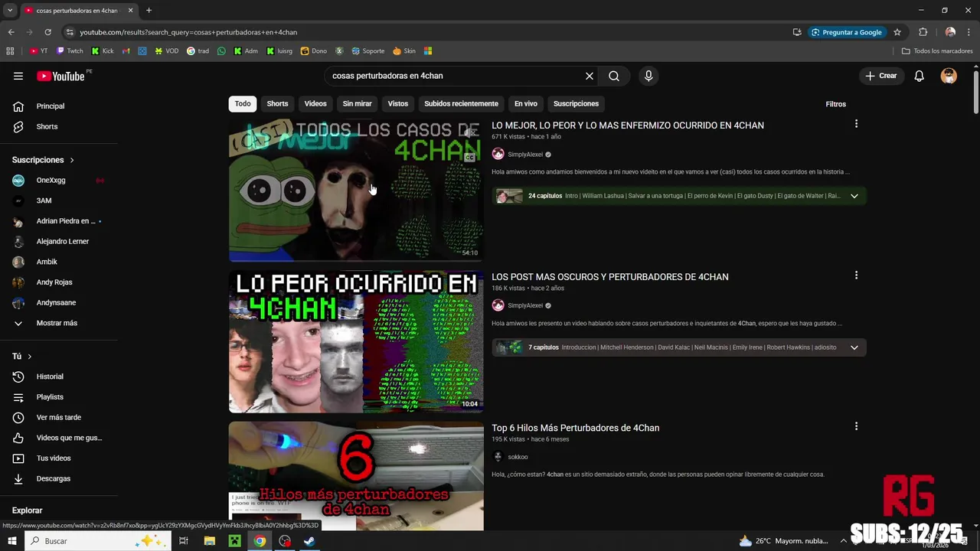Open the Filtros search options

pyautogui.click(x=836, y=104)
